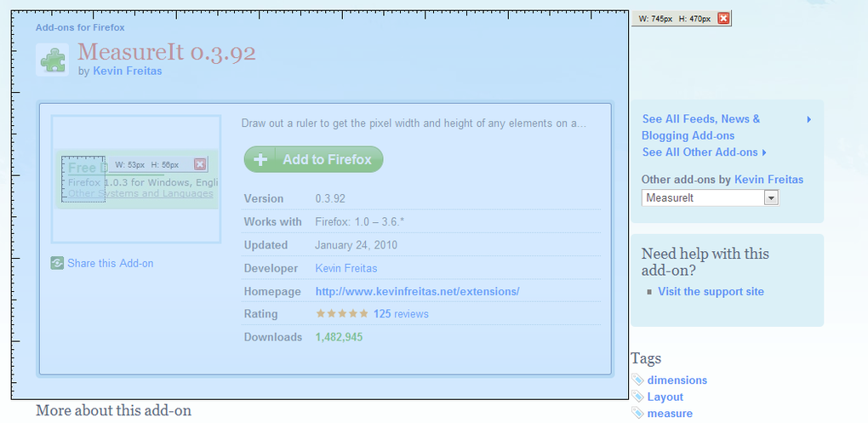
Task: Click the Firefox: 1.0 – 3.6.* compatibility text
Action: pos(360,222)
